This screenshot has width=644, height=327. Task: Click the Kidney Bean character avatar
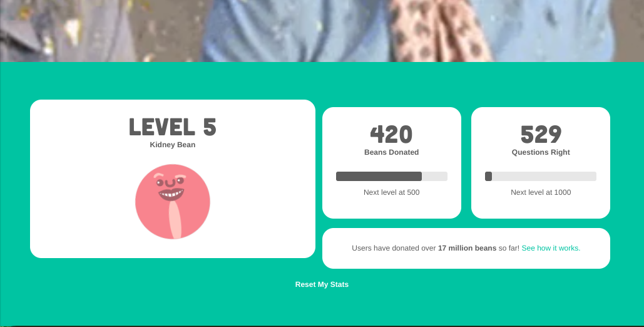173,202
